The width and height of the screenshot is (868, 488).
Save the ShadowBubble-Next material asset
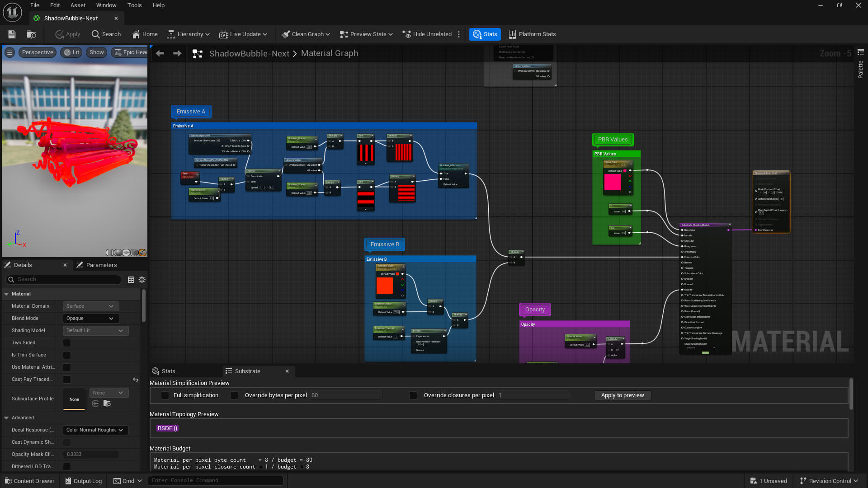(11, 34)
